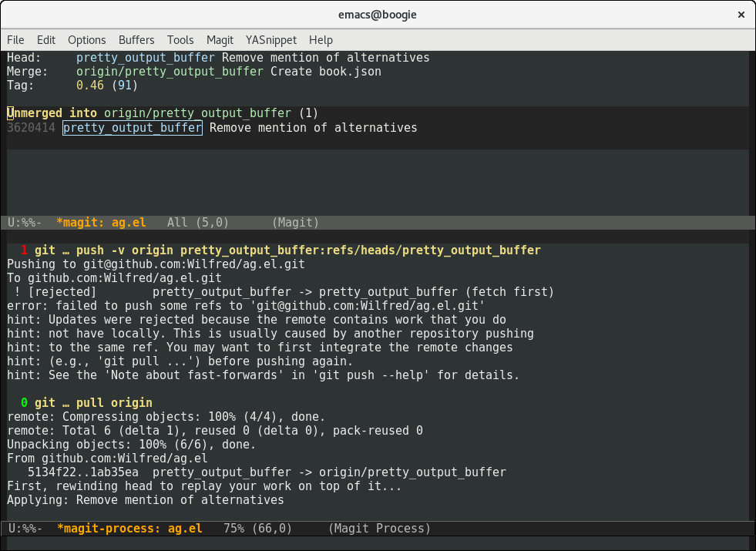Open the Magit menu

[x=220, y=40]
